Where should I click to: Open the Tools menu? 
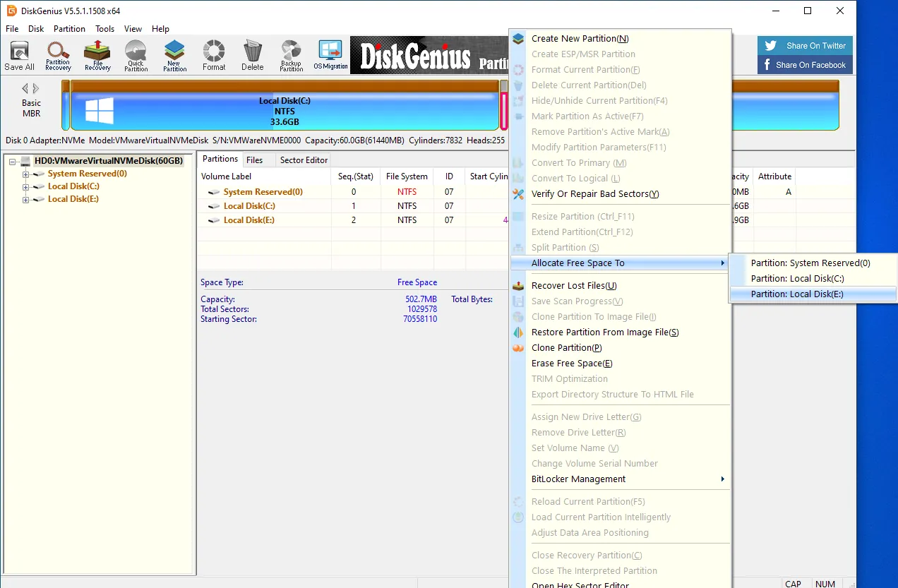click(x=105, y=29)
